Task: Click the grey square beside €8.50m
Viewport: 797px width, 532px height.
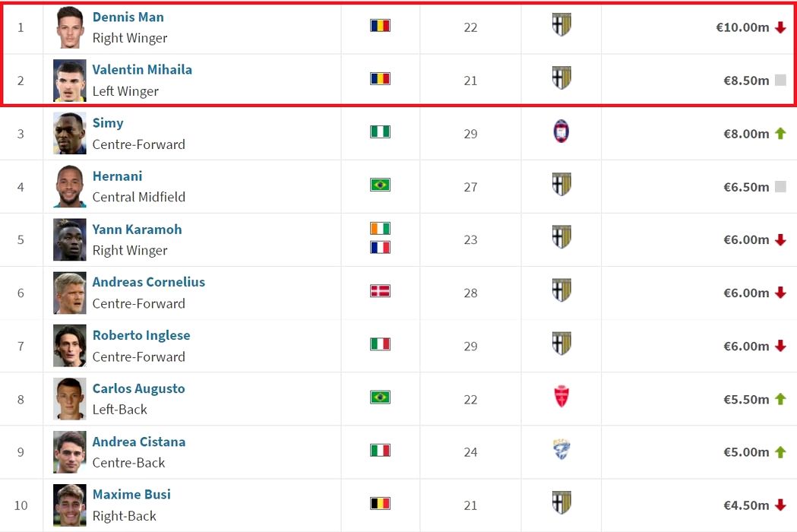Action: tap(780, 81)
